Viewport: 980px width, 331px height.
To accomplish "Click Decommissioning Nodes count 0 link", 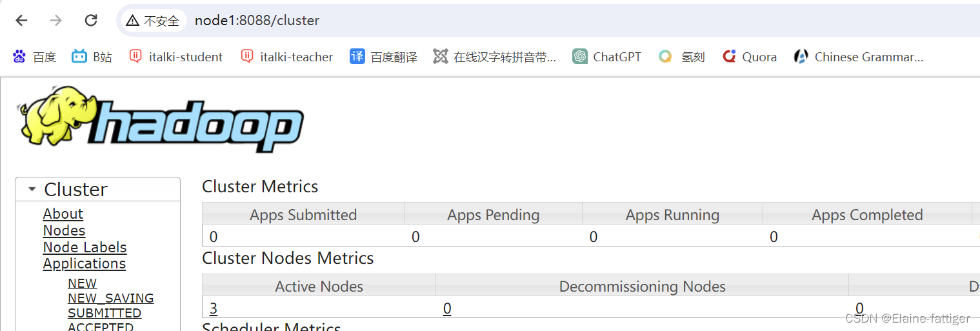I will tap(447, 308).
